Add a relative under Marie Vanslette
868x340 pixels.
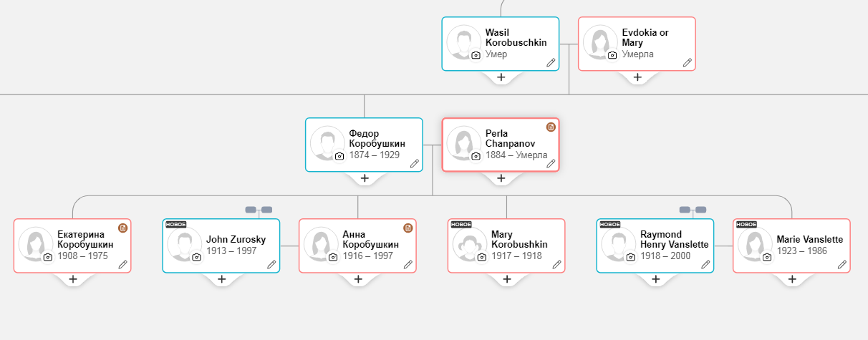pos(791,279)
